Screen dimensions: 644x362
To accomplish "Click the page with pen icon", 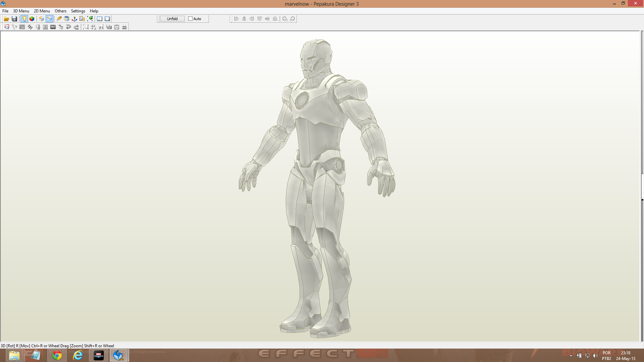I will coord(38,27).
